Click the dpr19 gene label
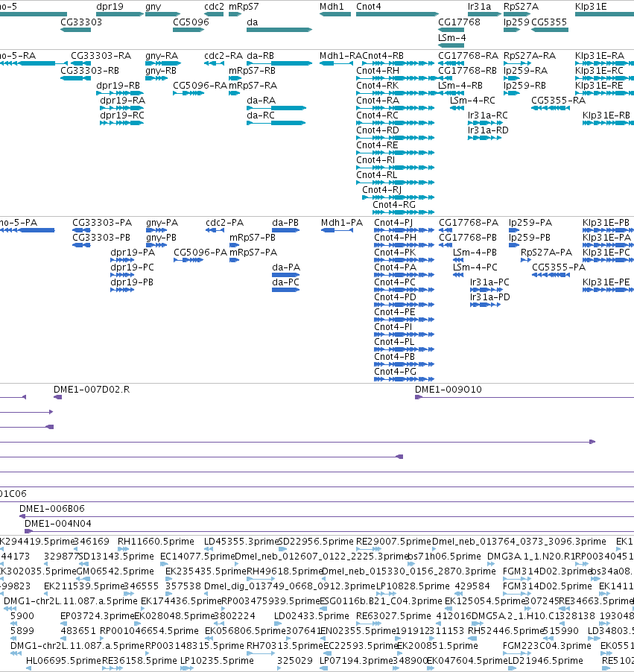The image size is (634, 672). pyautogui.click(x=110, y=7)
